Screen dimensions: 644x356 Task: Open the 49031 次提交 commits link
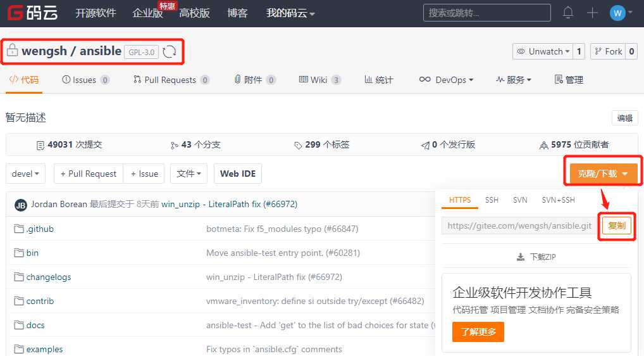click(x=69, y=144)
